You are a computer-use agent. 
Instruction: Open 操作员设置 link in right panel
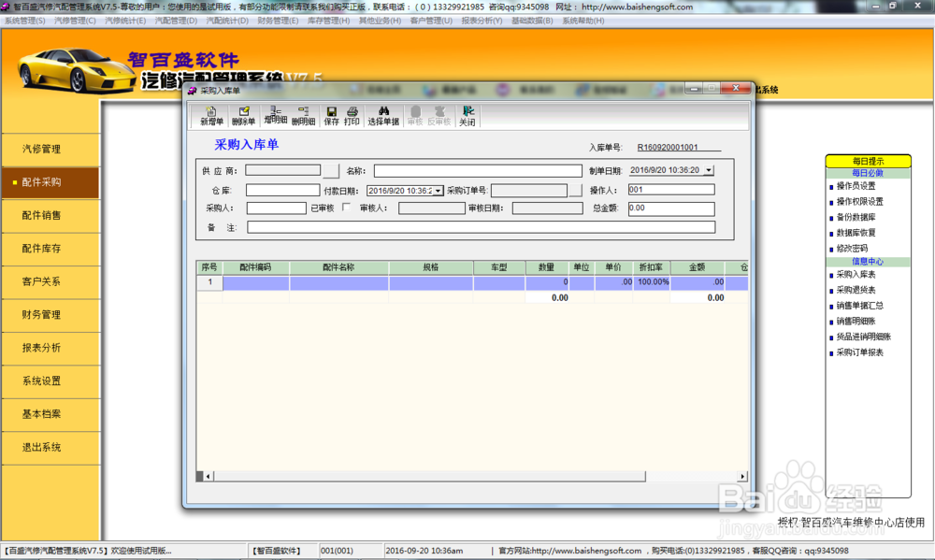[x=856, y=186]
